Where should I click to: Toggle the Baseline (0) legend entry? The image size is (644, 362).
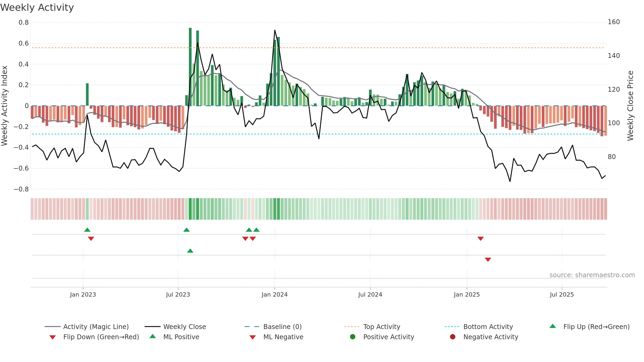[x=273, y=327]
